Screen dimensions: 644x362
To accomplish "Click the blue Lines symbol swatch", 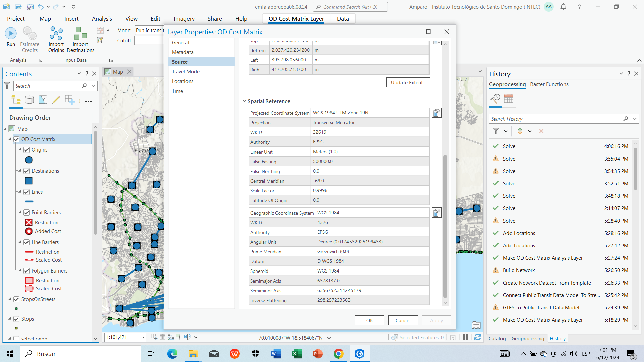I will coord(29,201).
